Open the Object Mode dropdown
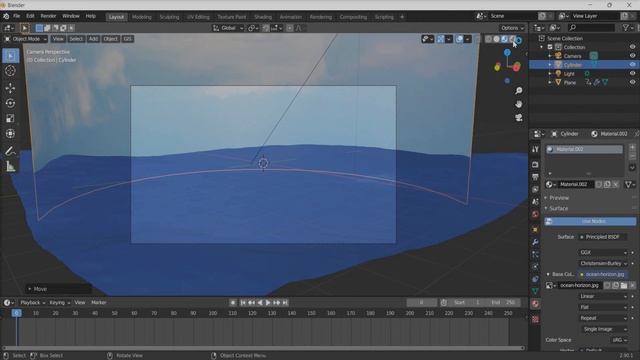Viewport: 640px width, 360px height. pos(26,39)
